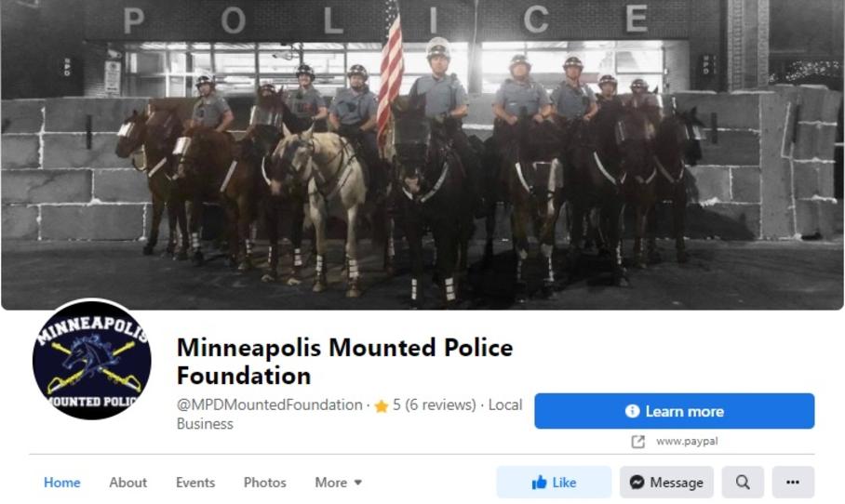Open the Events tab
Screen dimensions: 845x504
coord(195,483)
